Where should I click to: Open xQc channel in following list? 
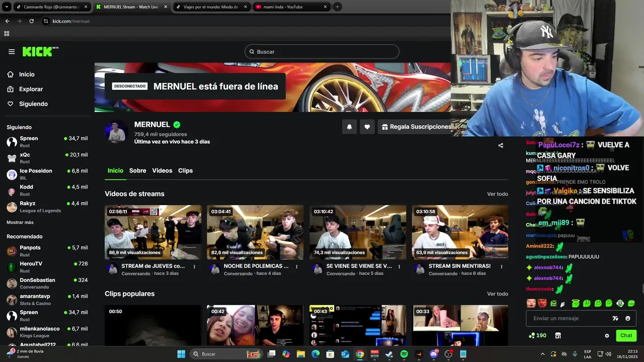pyautogui.click(x=47, y=158)
